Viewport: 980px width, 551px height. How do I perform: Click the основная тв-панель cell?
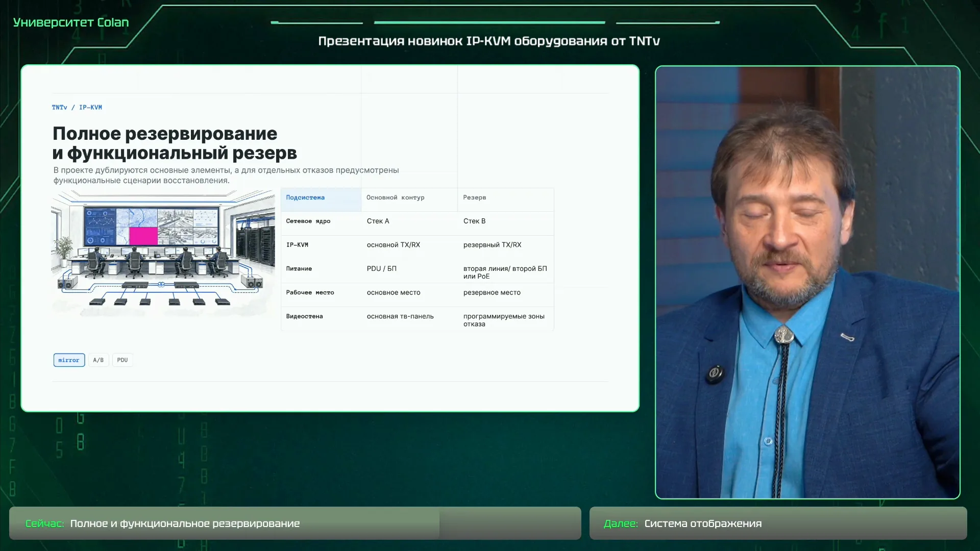point(400,317)
